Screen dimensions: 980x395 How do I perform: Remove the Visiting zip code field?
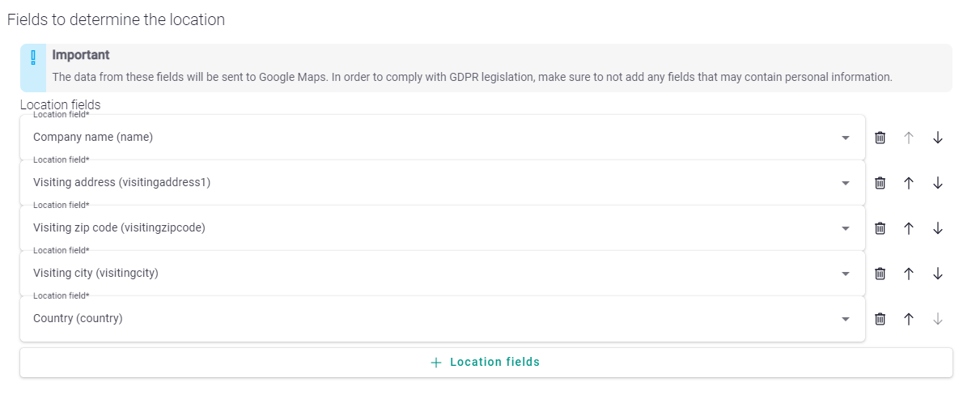(880, 228)
